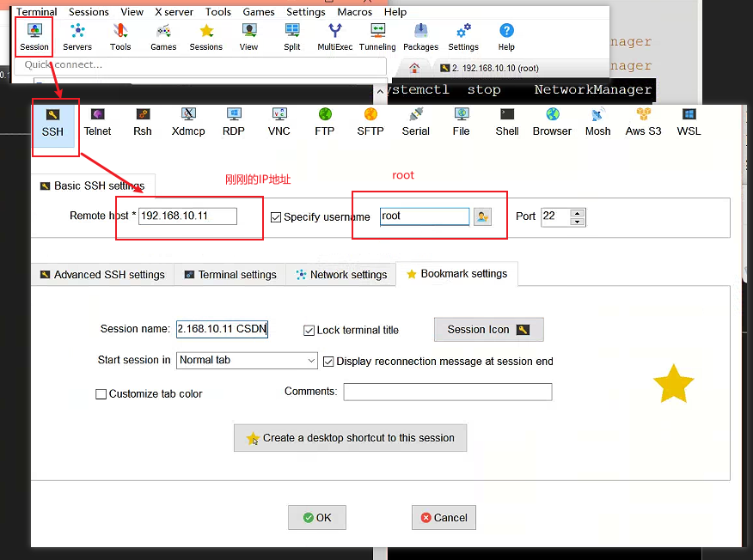Screen dimensions: 753x560
Task: Open the Help menu in menu bar
Action: [395, 11]
